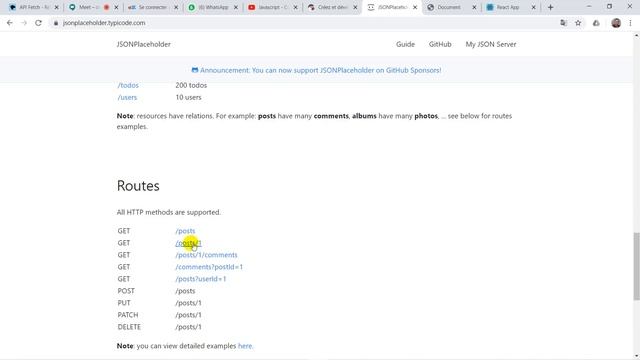Open the translate page icon
The height and width of the screenshot is (360, 640).
click(x=563, y=23)
